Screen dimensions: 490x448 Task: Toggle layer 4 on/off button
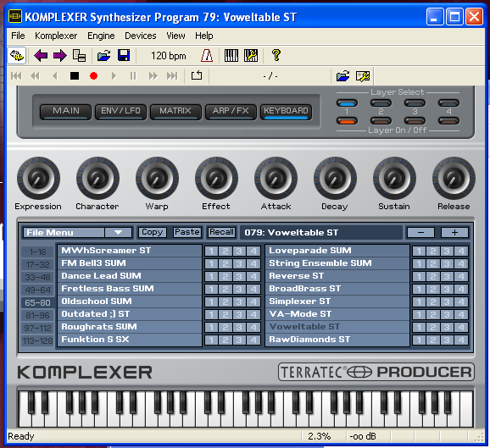coord(448,121)
